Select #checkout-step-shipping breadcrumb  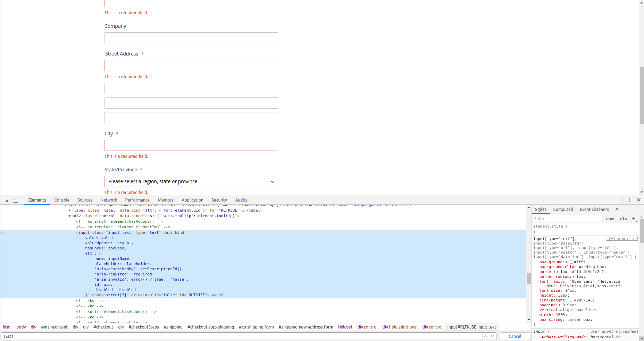tap(211, 327)
